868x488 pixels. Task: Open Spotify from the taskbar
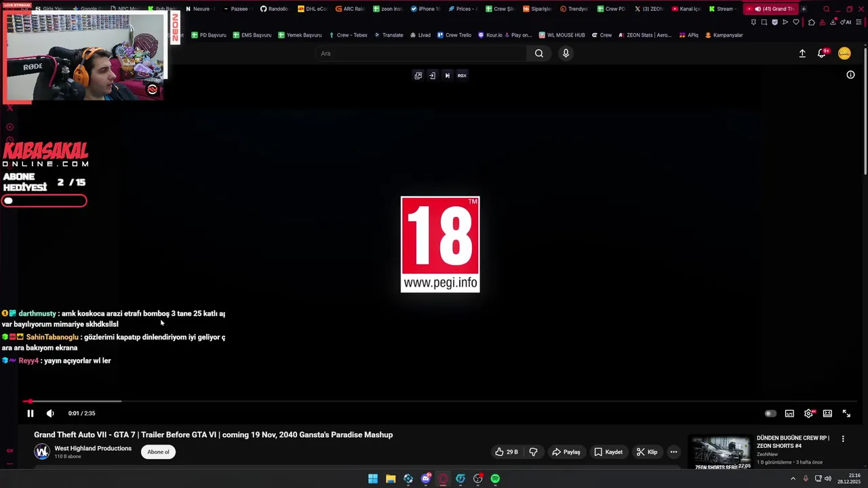[x=496, y=479]
